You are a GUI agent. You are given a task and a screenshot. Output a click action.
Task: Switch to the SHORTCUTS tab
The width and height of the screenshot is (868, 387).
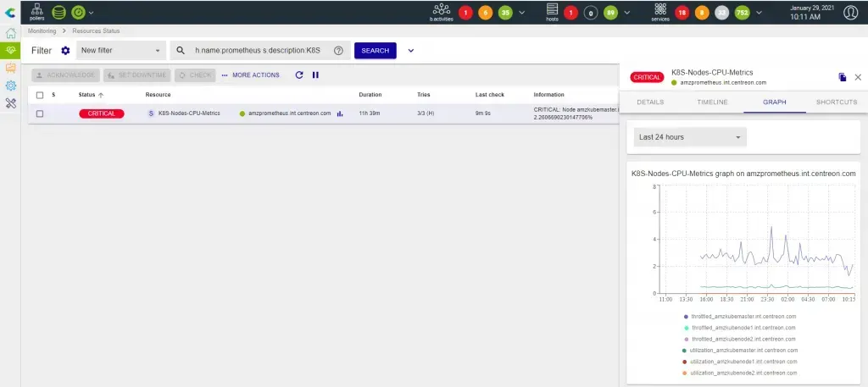[x=837, y=102]
